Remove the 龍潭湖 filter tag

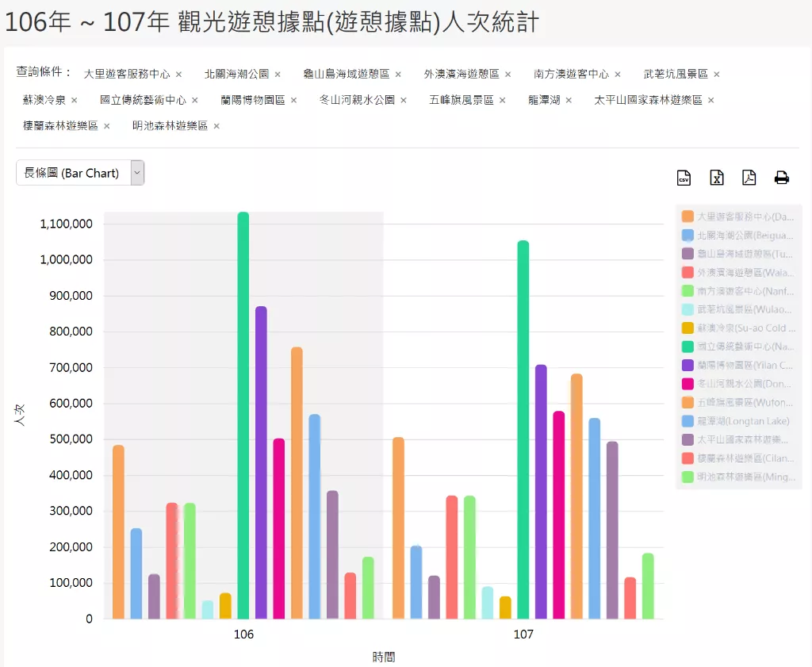[569, 101]
